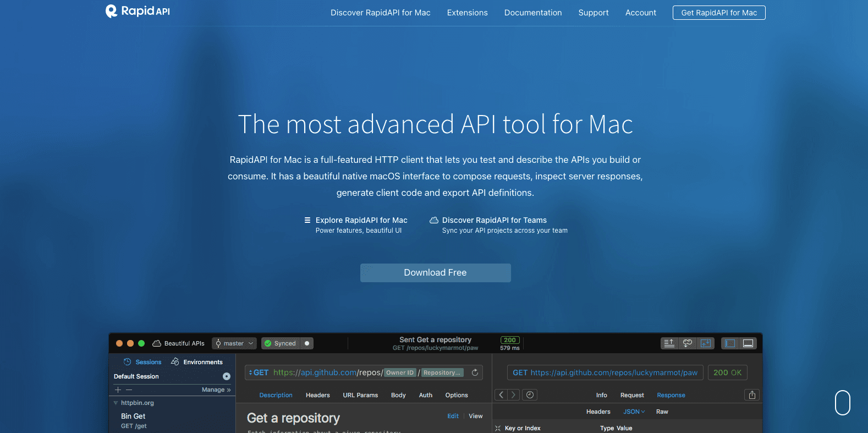This screenshot has height=433, width=868.
Task: Click the cloud icon beside Discover Teams
Action: 434,220
